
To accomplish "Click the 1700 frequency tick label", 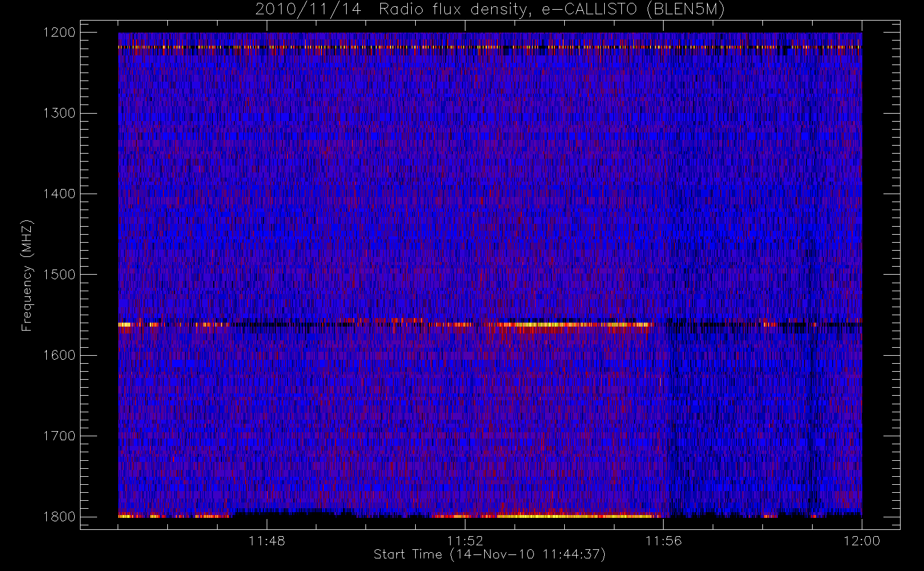I will 59,436.
